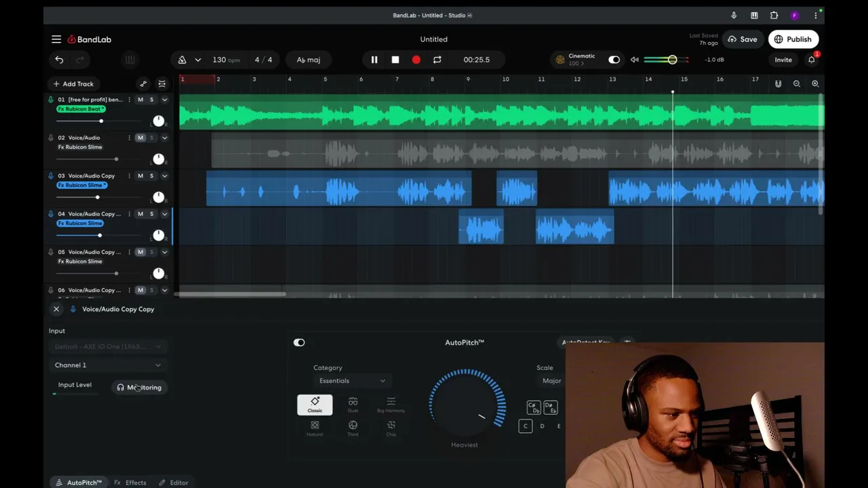The image size is (868, 488).
Task: Expand track 04 chevron
Action: point(164,213)
